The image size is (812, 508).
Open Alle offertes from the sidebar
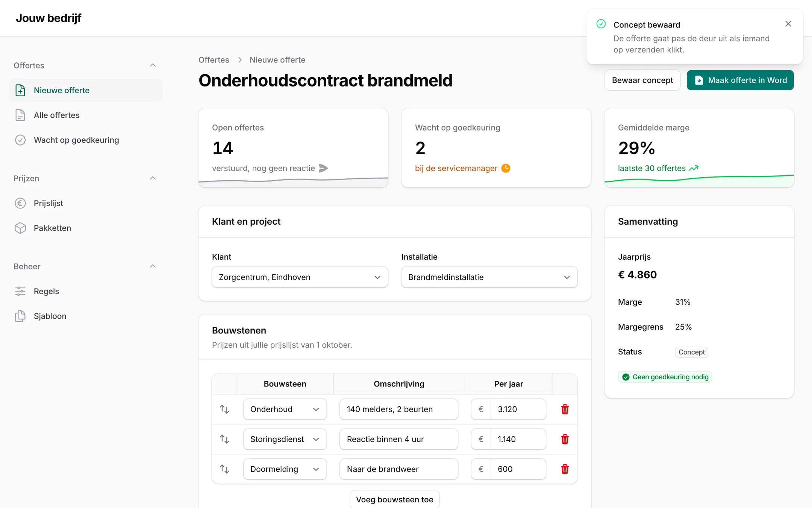click(86, 115)
